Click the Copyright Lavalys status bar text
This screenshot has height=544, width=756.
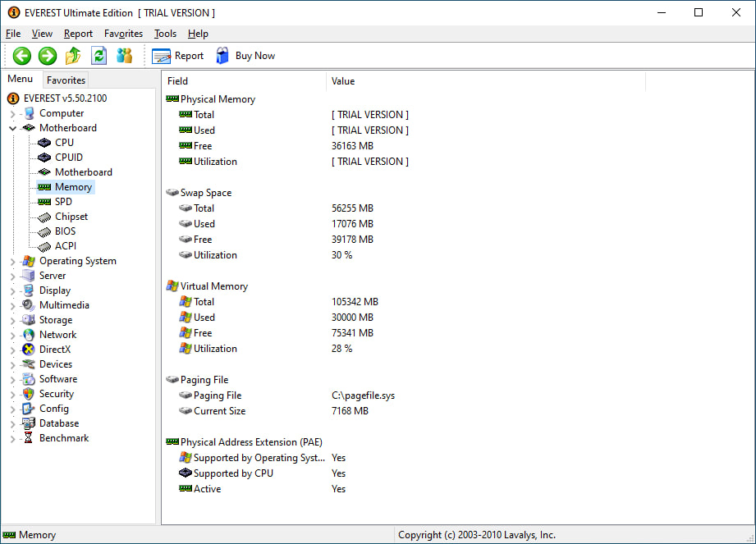pyautogui.click(x=477, y=535)
